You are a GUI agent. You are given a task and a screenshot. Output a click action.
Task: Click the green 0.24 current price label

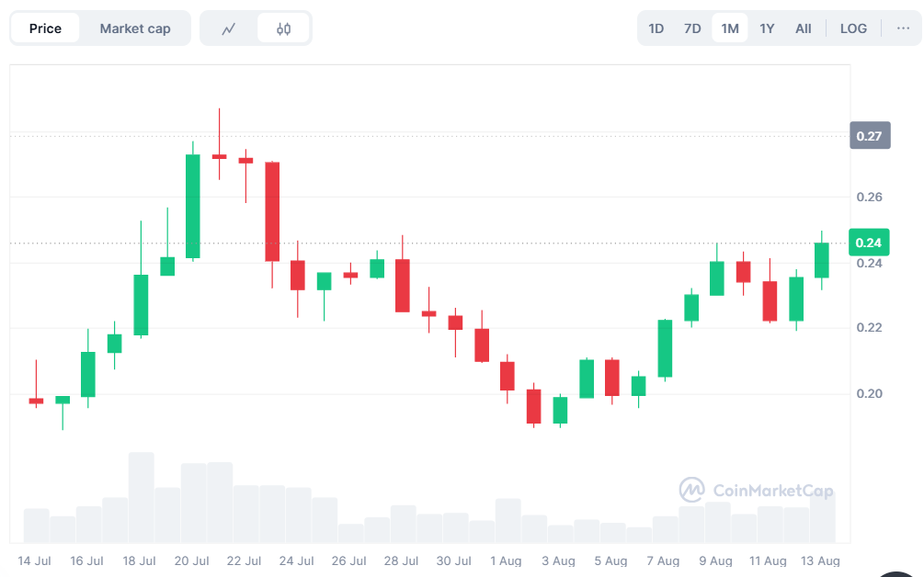[x=869, y=243]
